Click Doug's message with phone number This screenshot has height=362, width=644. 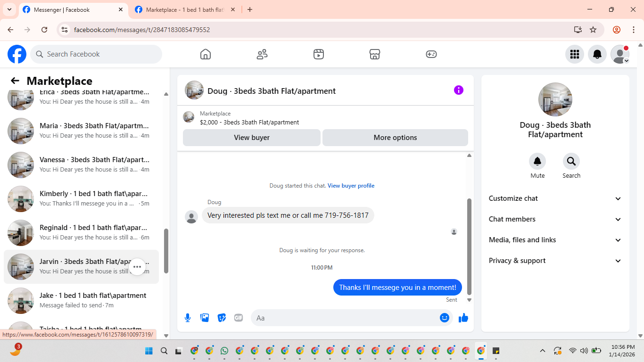[x=288, y=215]
